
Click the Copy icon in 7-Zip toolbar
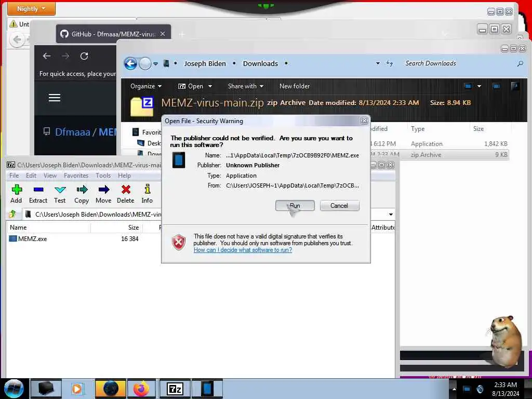click(82, 194)
